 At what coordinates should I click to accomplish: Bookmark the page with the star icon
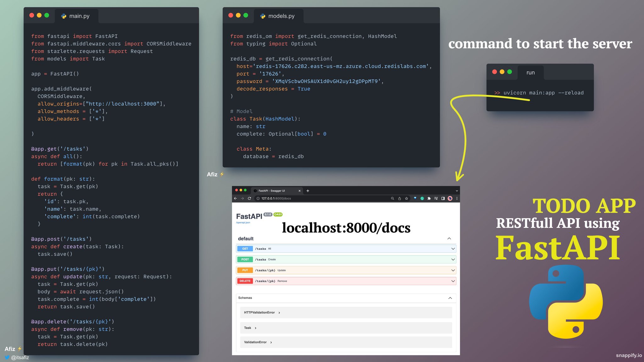click(406, 198)
